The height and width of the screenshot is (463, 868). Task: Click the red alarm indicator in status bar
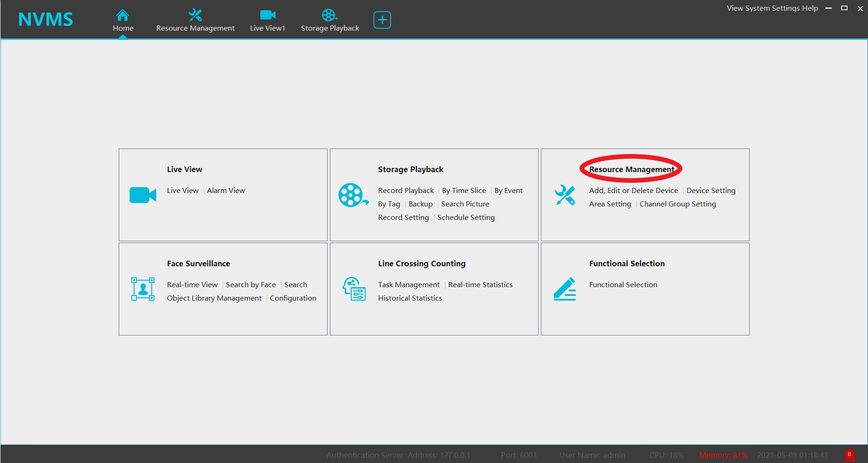click(x=849, y=455)
